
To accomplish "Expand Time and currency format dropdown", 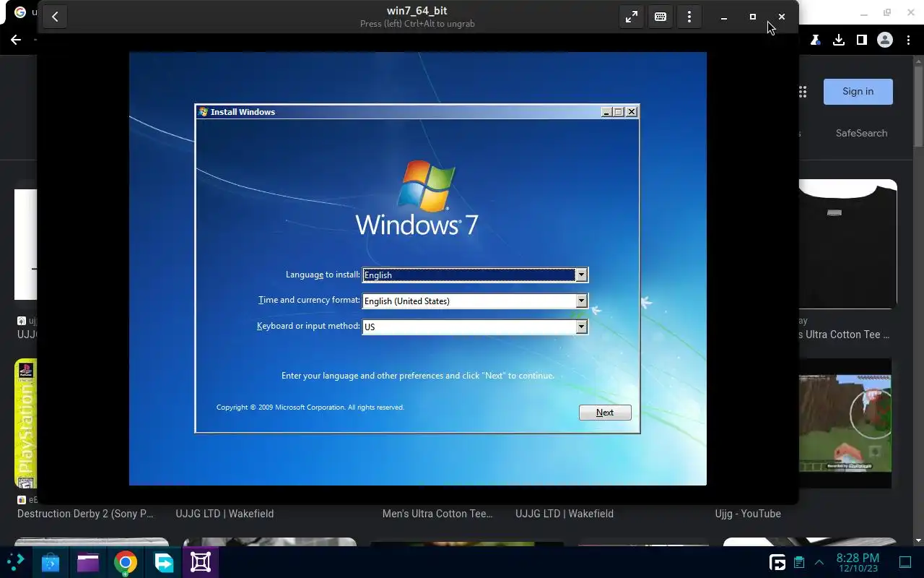I will (581, 301).
